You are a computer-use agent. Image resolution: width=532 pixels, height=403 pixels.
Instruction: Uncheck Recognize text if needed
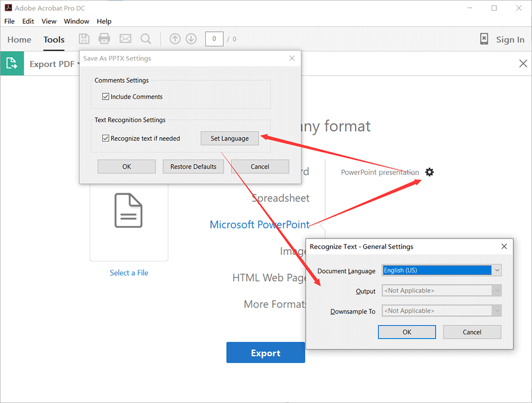(x=106, y=138)
